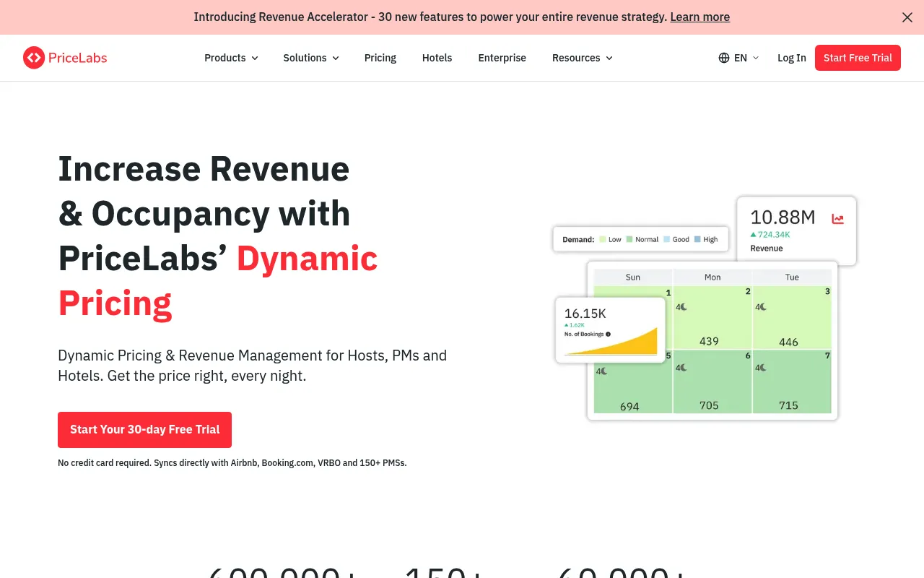
Task: Click the Tue column header
Action: pyautogui.click(x=792, y=277)
